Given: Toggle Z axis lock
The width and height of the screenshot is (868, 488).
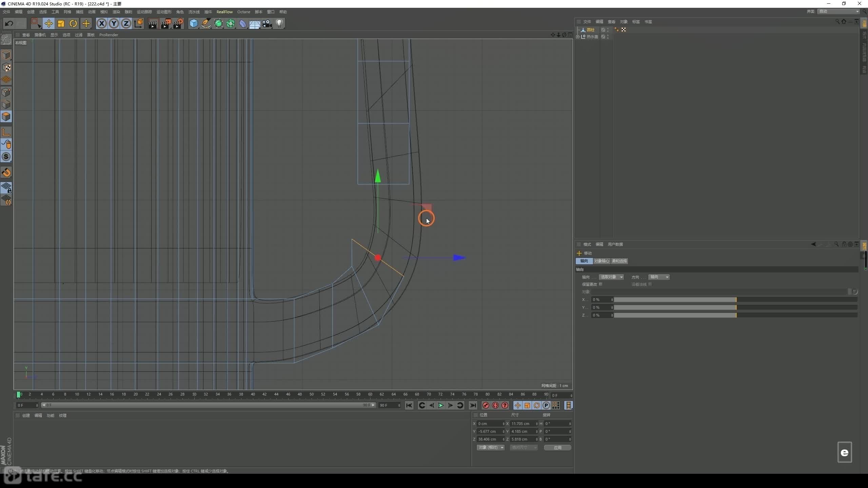Looking at the screenshot, I should point(126,23).
